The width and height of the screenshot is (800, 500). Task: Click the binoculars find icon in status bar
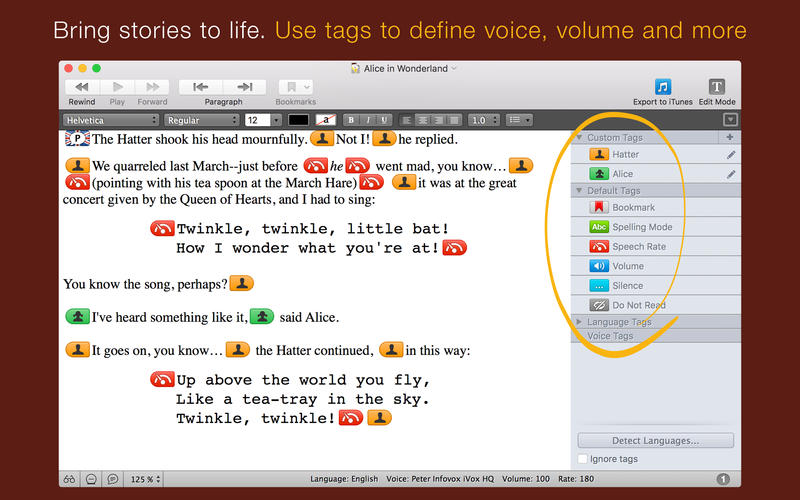tap(69, 479)
